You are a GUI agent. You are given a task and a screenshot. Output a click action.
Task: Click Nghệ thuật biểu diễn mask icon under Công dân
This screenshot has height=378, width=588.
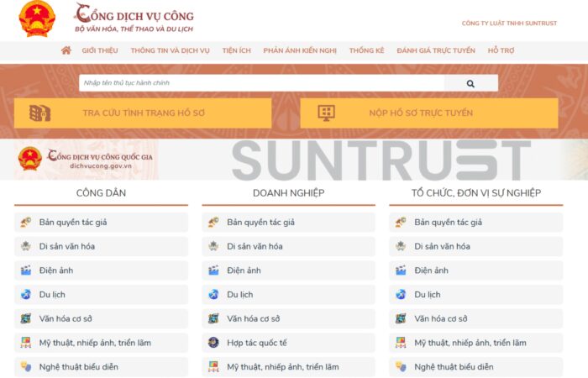coord(26,367)
